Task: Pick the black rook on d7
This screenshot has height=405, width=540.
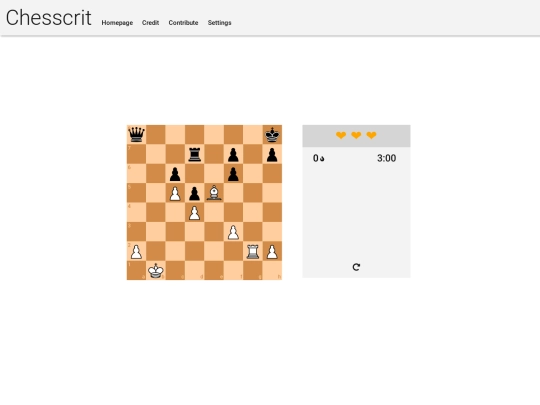Action: [x=195, y=154]
